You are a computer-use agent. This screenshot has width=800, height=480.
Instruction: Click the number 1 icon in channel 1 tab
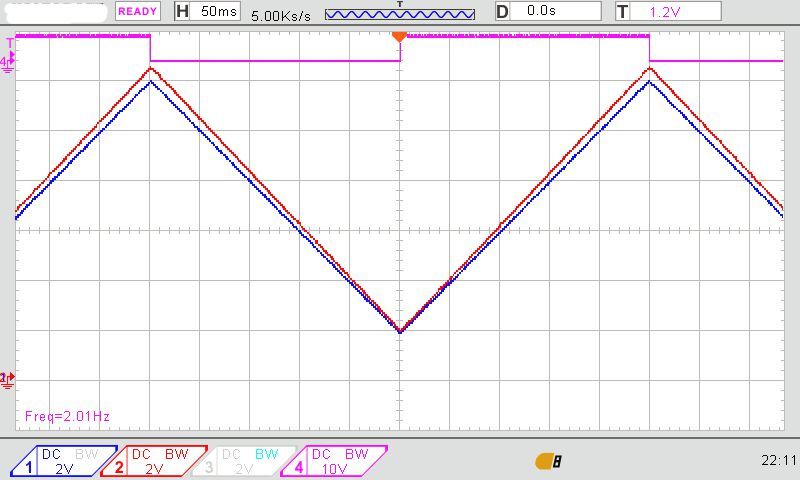click(29, 467)
